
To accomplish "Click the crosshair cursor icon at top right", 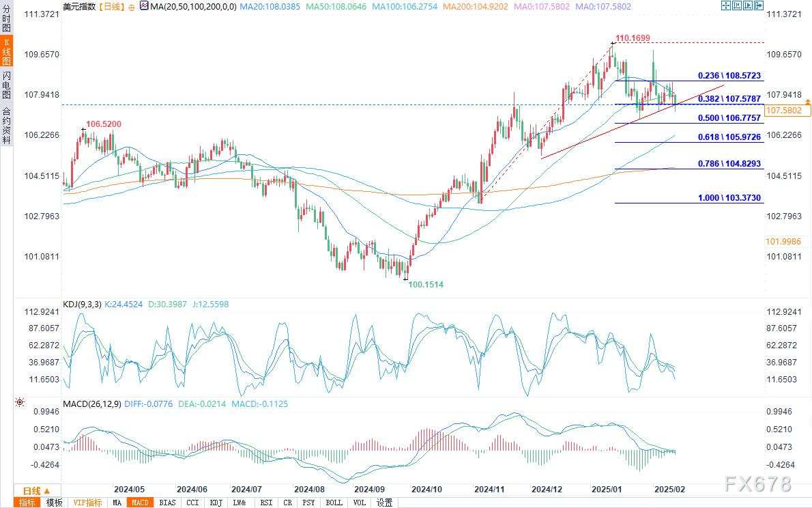I will coord(725,5).
